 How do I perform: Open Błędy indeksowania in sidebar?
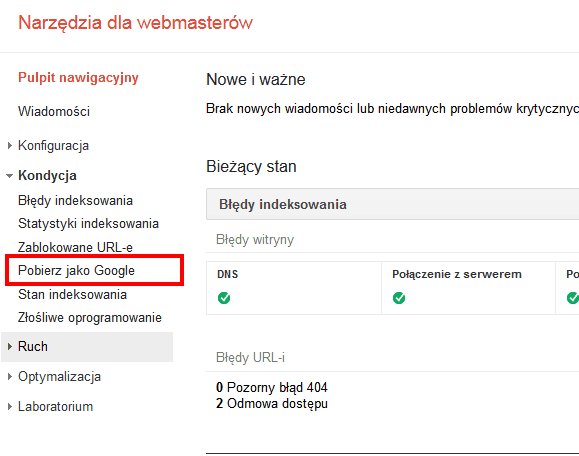pos(75,200)
